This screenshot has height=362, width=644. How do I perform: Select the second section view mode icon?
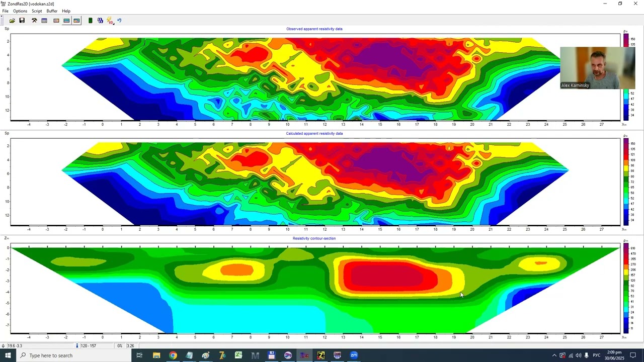click(x=66, y=21)
